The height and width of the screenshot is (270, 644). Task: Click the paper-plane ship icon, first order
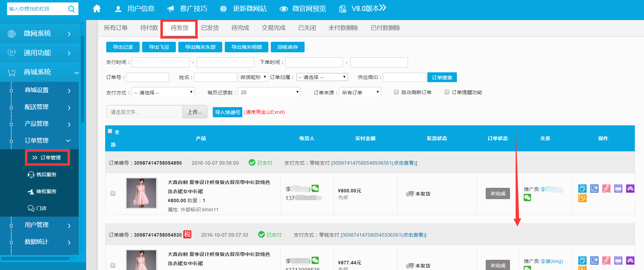(594, 189)
